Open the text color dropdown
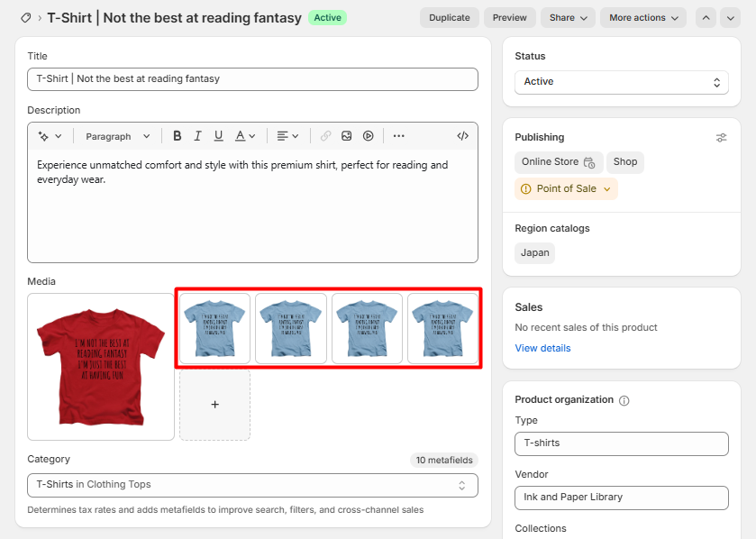The width and height of the screenshot is (756, 539). pos(245,136)
